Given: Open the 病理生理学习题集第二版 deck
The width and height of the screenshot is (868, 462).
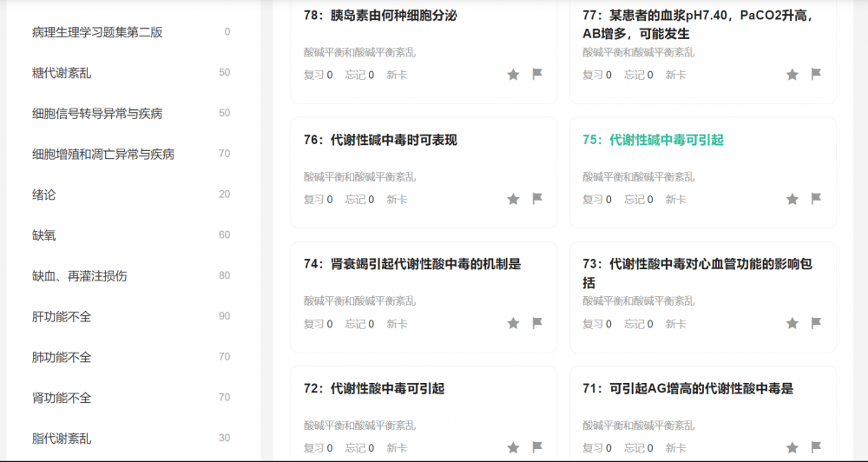Looking at the screenshot, I should [97, 32].
